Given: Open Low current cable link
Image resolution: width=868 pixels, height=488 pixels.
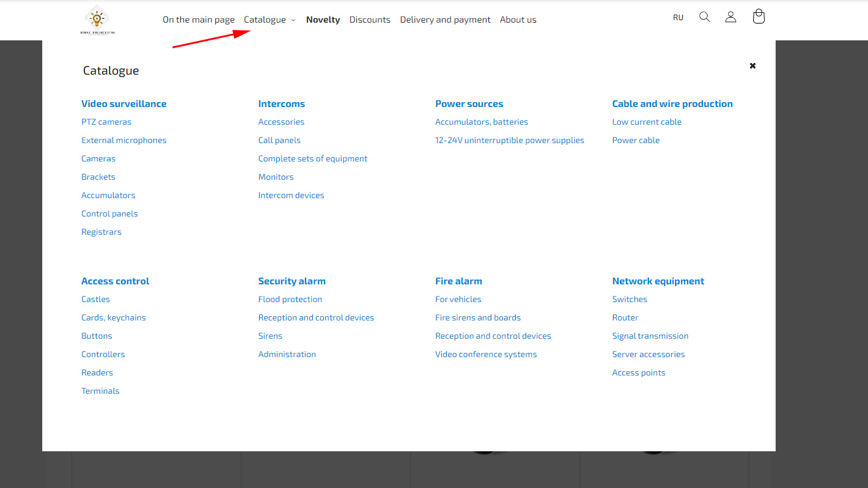Looking at the screenshot, I should (647, 122).
